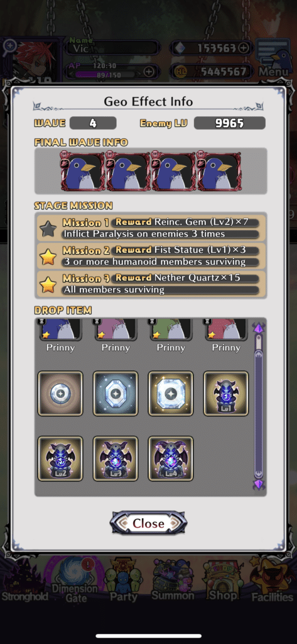Tap scroll-down arrow of drop item list
The height and width of the screenshot is (644, 297).
pos(259,484)
